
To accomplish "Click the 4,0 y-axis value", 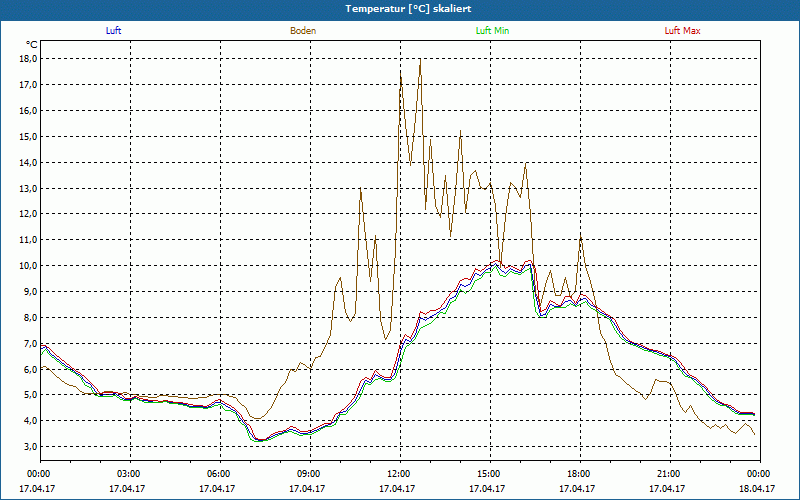I will 30,421.
